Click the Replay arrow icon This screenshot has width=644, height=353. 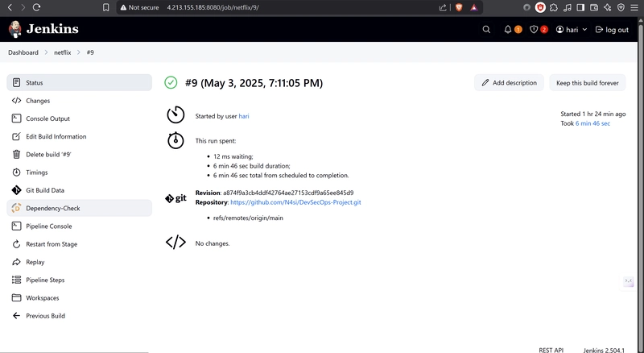pos(18,262)
